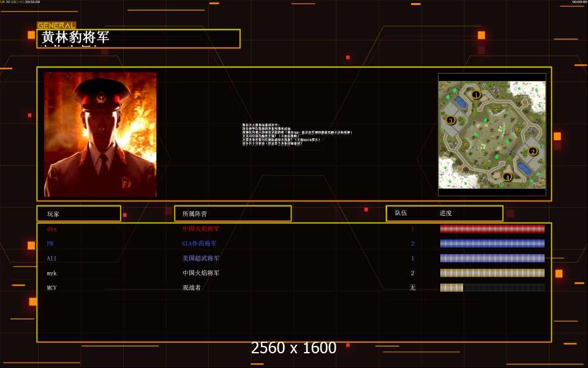The width and height of the screenshot is (588, 368).
Task: Select player All in the list
Action: pos(51,258)
